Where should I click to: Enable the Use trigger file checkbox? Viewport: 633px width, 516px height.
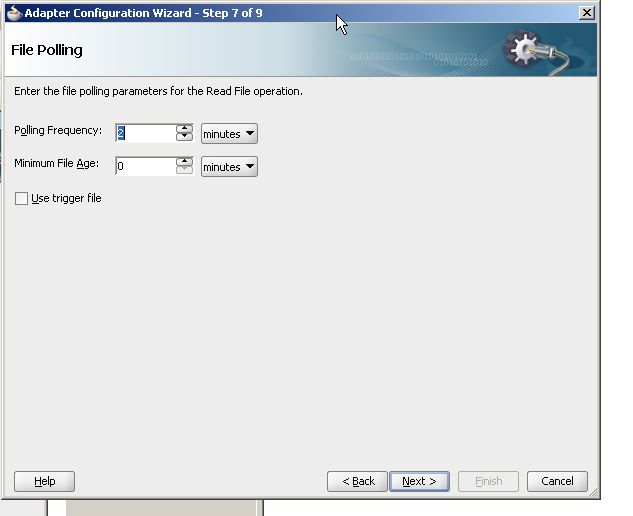click(x=21, y=198)
